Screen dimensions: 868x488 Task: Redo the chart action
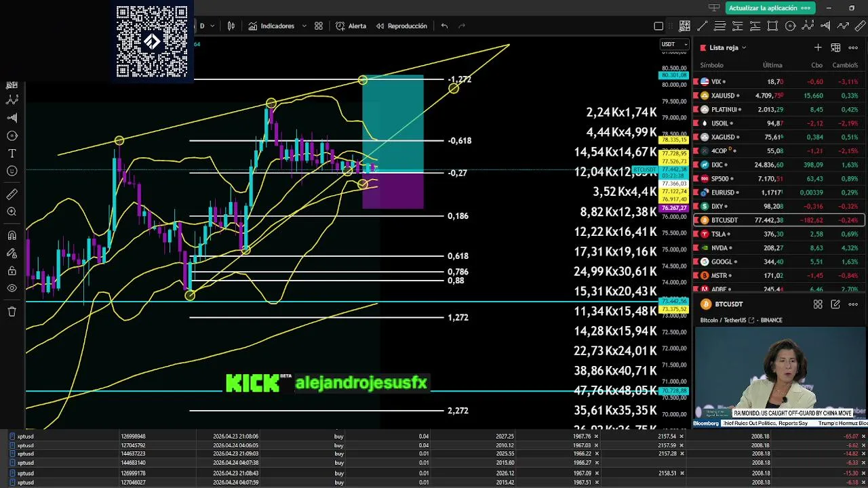462,26
